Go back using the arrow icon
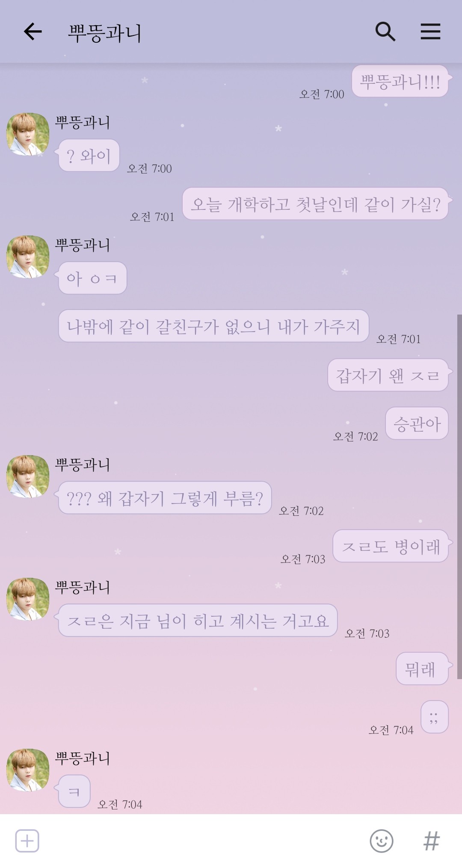 (33, 32)
